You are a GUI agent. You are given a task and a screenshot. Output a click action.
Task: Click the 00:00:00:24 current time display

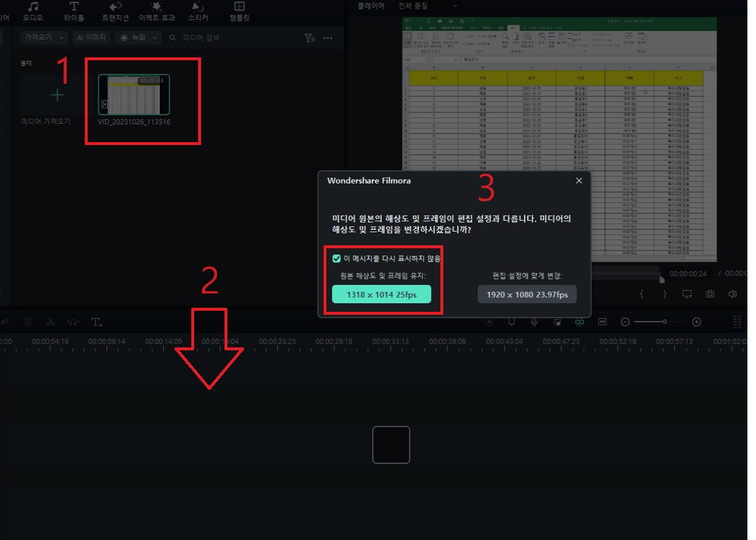(688, 274)
